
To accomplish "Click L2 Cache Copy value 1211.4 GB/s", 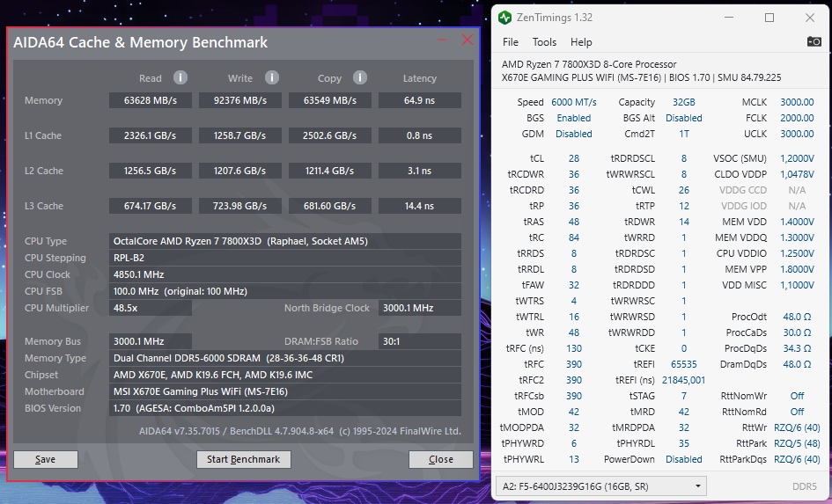I will click(x=329, y=171).
